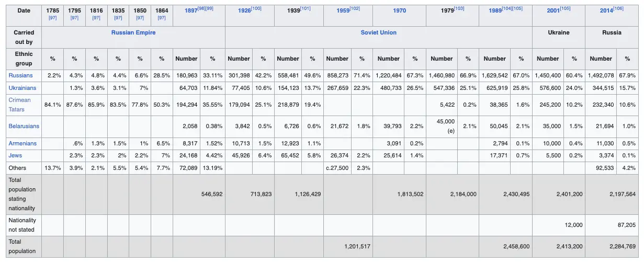The height and width of the screenshot is (263, 644).
Task: Open the Russian Empire link
Action: [133, 32]
